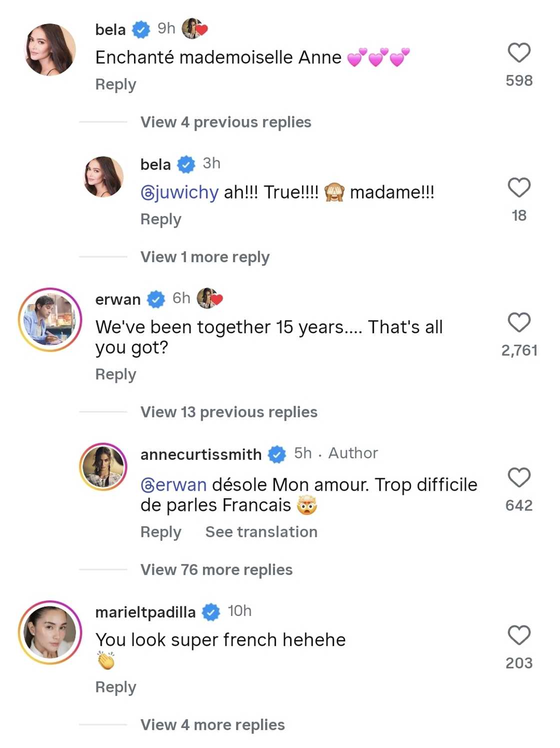This screenshot has height=748, width=560.
Task: Like bela's reply to juwichy
Action: pos(518,188)
